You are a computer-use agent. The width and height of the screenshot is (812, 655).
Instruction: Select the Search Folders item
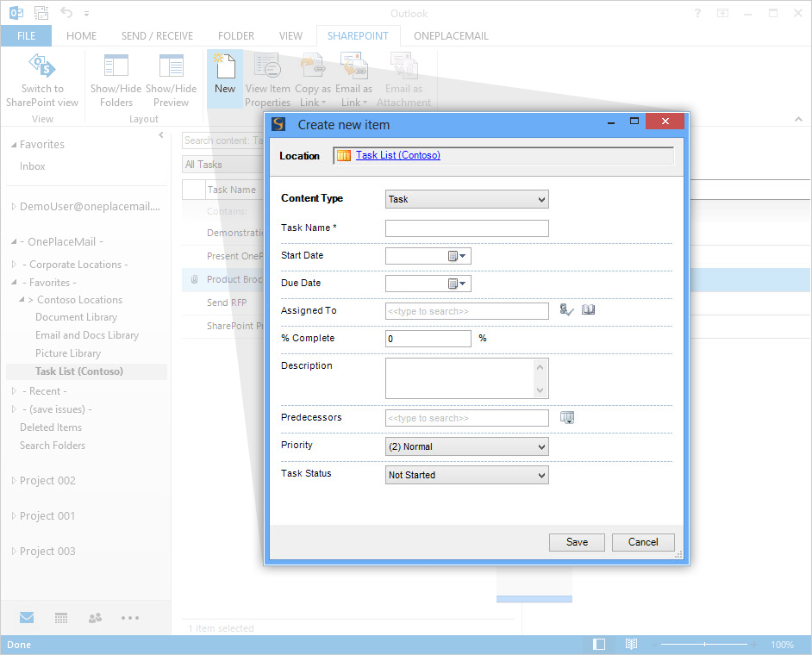point(53,446)
